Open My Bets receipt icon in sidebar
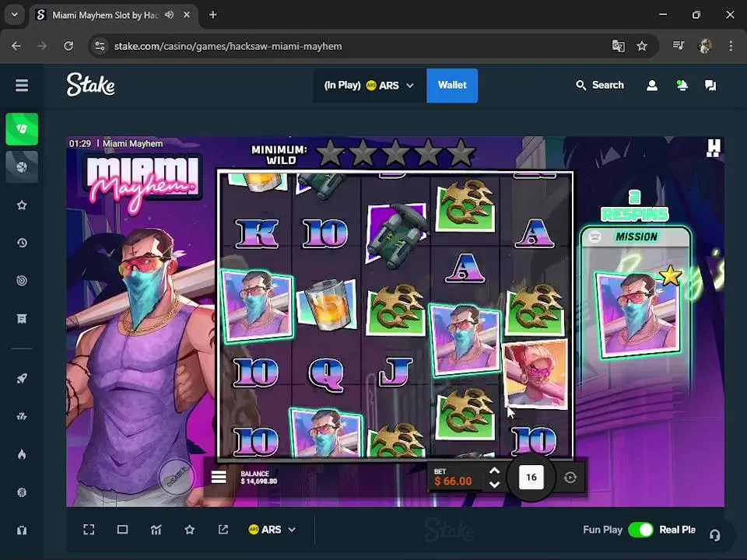Viewport: 747px width, 560px height. click(x=22, y=319)
